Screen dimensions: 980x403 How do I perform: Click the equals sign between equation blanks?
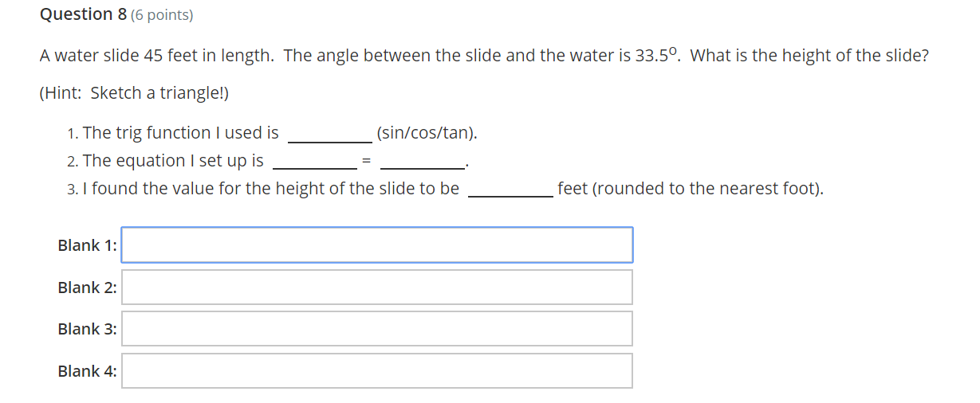[x=367, y=162]
